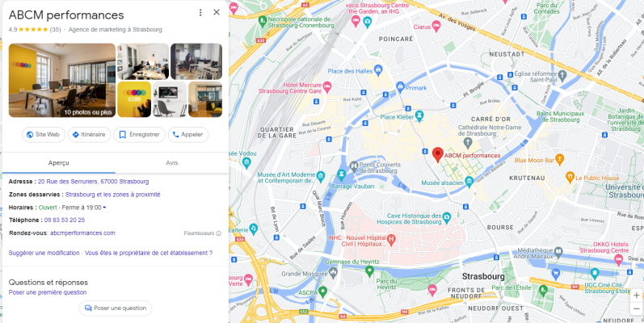Viewport: 644px width, 323px height.
Task: Click the Poser une question button
Action: click(x=116, y=308)
